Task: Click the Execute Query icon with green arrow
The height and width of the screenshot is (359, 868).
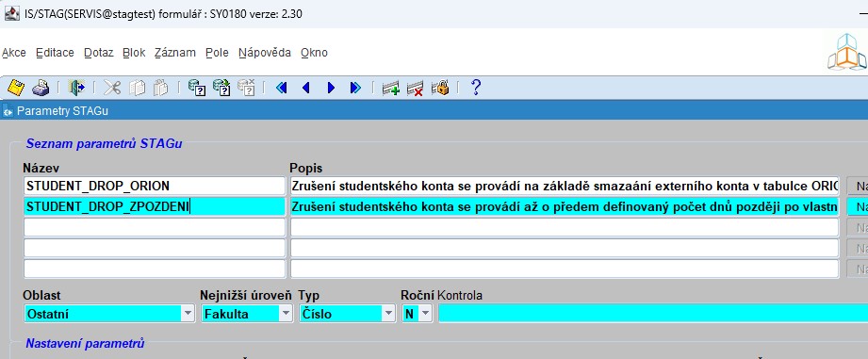Action: [x=221, y=88]
